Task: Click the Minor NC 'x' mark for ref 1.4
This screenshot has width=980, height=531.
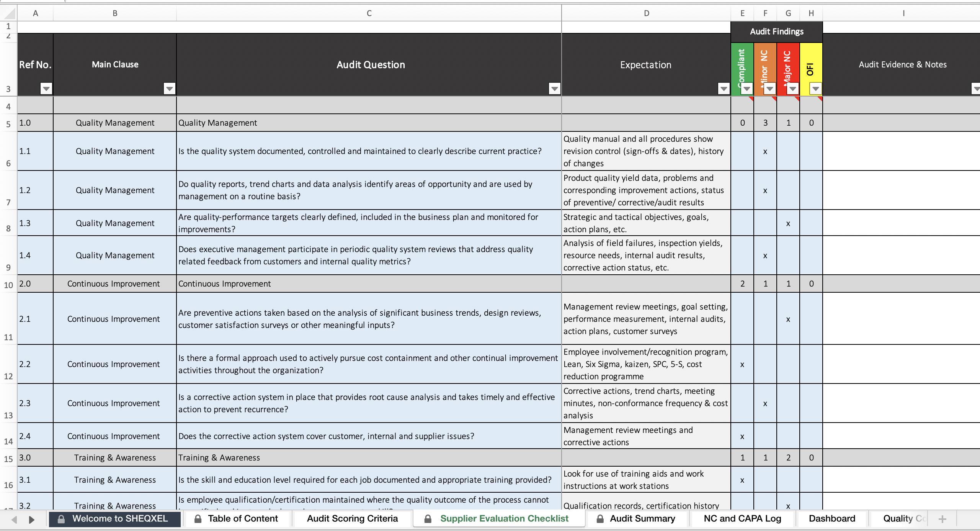Action: pos(765,256)
